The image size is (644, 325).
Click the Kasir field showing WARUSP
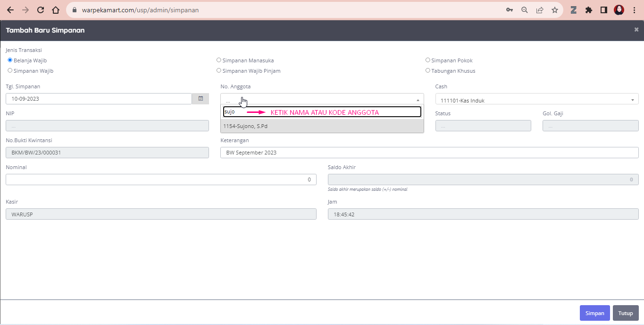pyautogui.click(x=161, y=214)
